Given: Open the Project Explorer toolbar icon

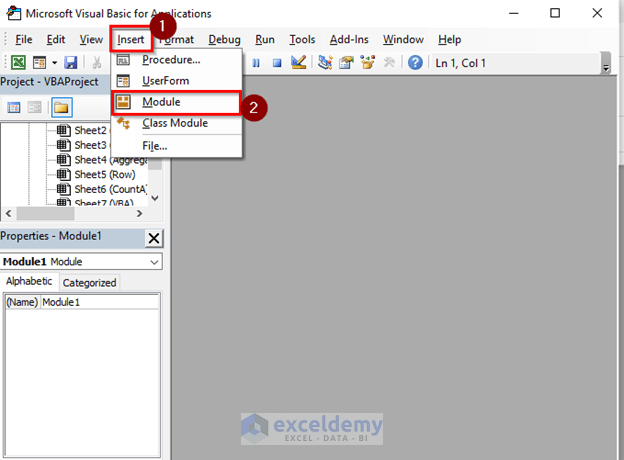Looking at the screenshot, I should (325, 62).
